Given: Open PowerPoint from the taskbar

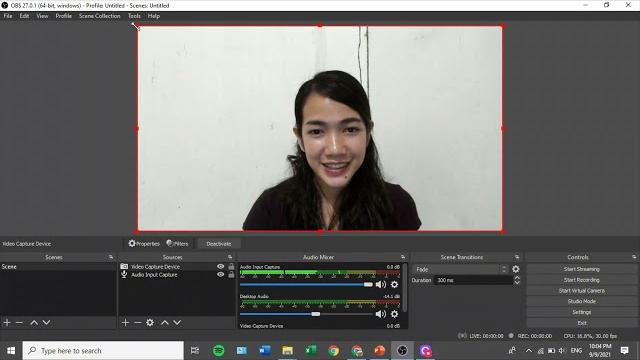Looking at the screenshot, I should point(380,351).
